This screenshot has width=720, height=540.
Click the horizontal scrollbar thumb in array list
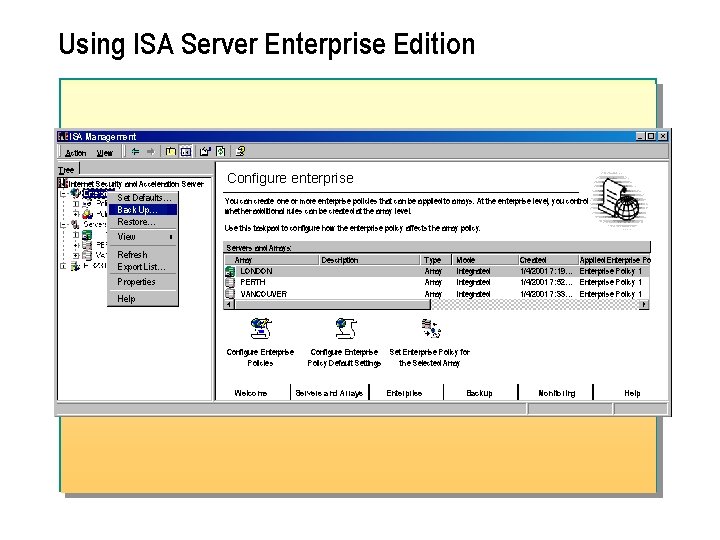point(332,304)
